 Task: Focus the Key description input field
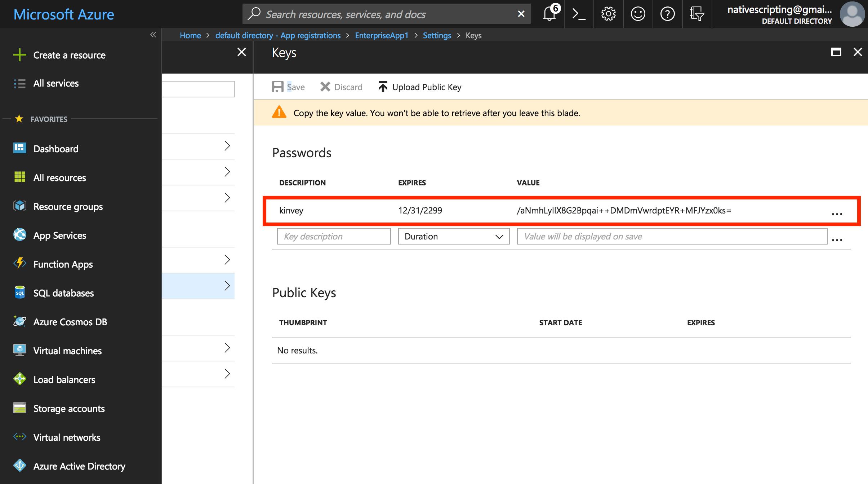pyautogui.click(x=334, y=236)
